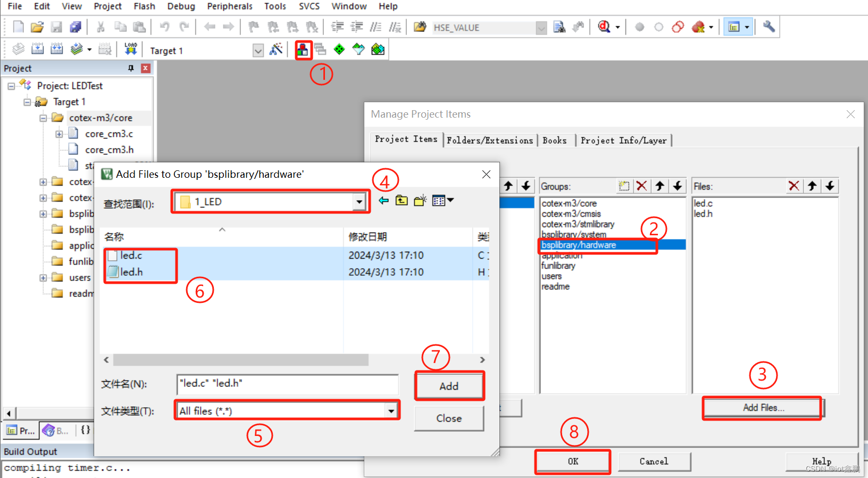
Task: Open HSE_VALUE search combo dropdown
Action: (541, 28)
